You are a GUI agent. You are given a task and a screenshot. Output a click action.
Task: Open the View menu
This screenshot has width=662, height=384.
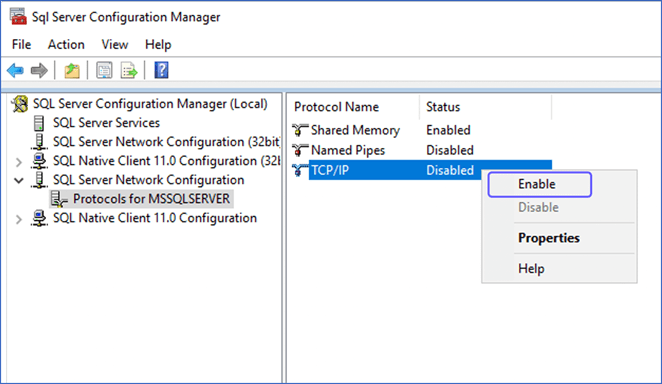click(114, 44)
